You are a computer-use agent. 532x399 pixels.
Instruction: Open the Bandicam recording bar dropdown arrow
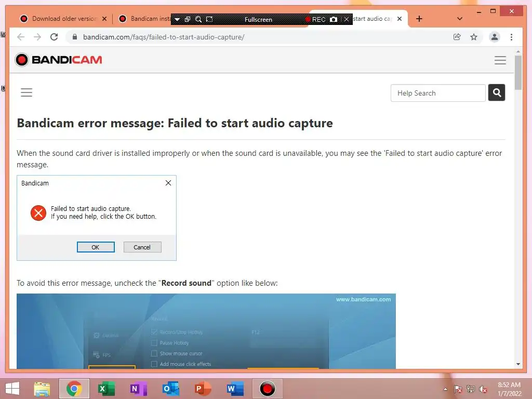[x=177, y=19]
